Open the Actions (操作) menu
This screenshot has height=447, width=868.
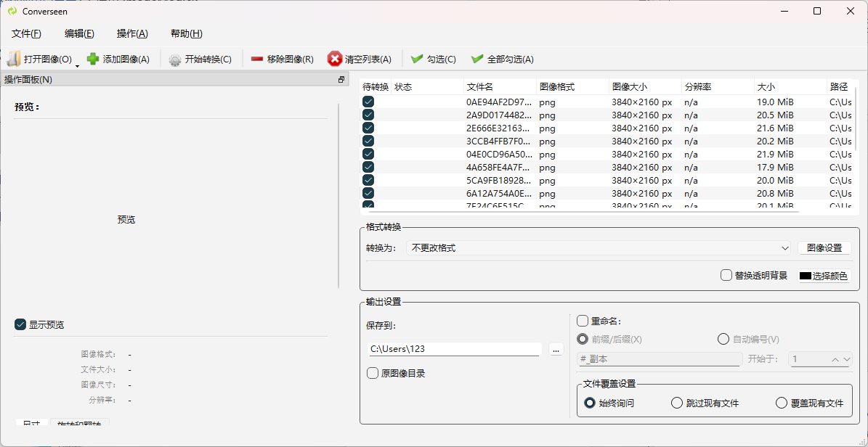[x=132, y=33]
